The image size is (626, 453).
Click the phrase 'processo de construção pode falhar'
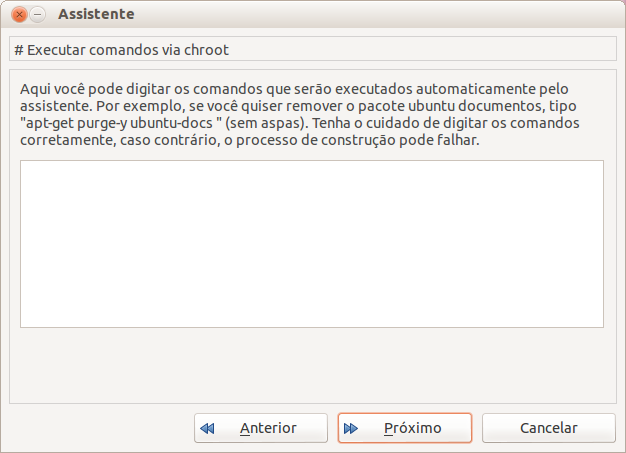click(358, 140)
